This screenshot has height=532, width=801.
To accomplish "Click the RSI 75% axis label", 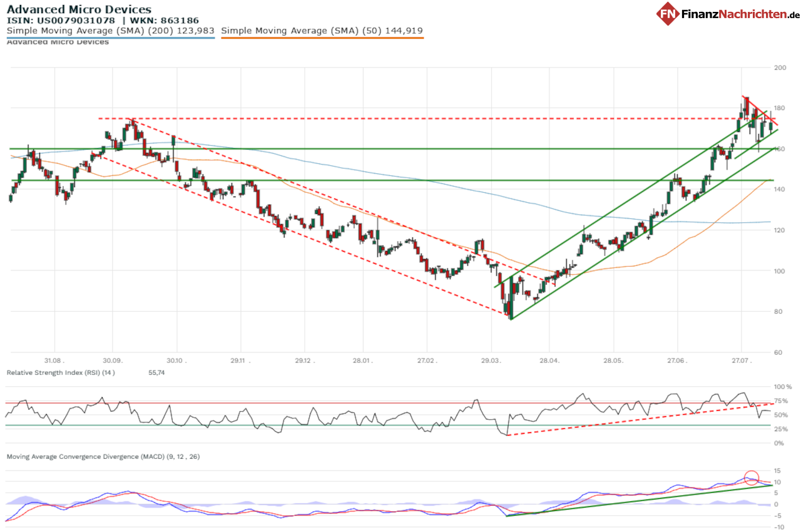I will 781,401.
